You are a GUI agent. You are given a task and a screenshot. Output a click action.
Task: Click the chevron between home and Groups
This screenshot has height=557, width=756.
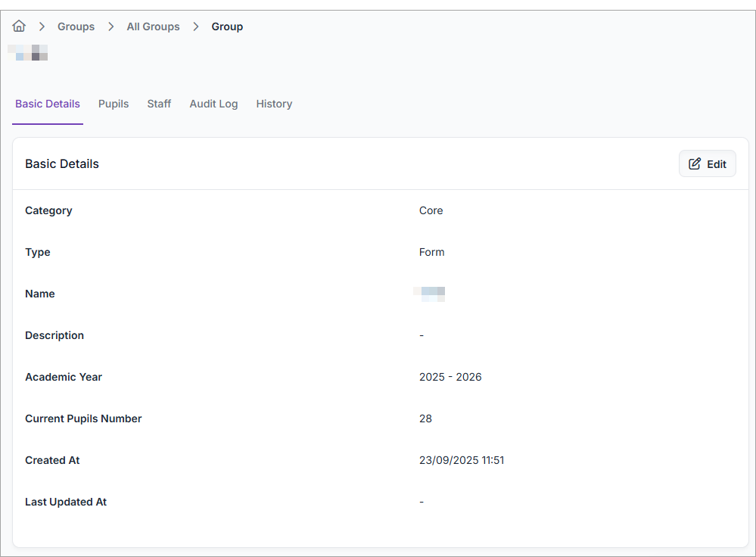pos(42,26)
